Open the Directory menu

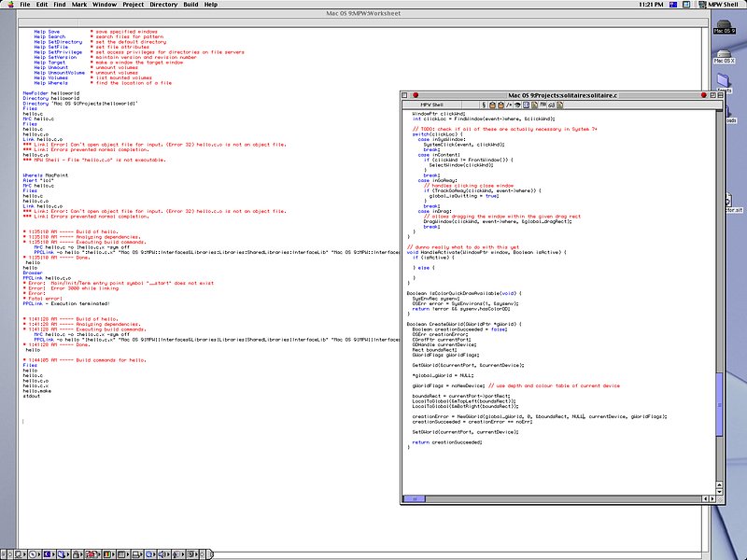163,5
